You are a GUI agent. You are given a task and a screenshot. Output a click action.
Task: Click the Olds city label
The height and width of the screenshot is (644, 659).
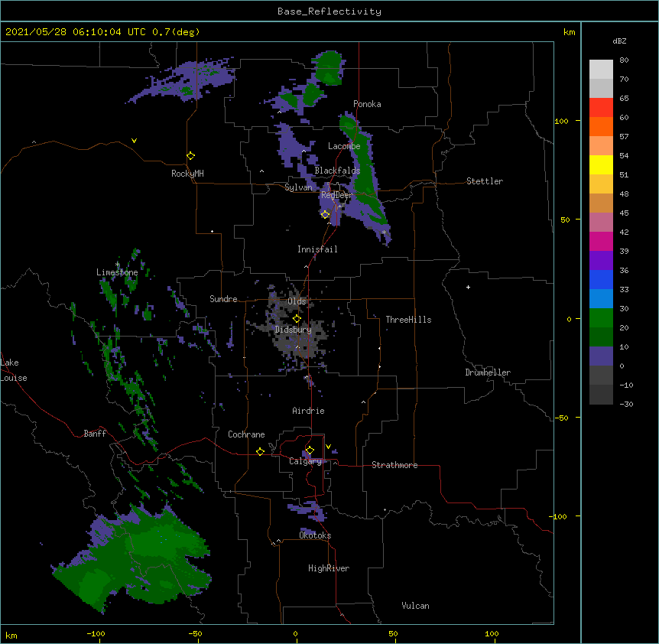(x=297, y=301)
